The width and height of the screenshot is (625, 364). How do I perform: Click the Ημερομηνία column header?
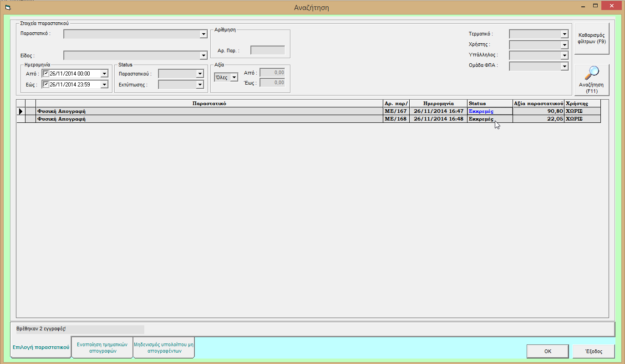[438, 103]
